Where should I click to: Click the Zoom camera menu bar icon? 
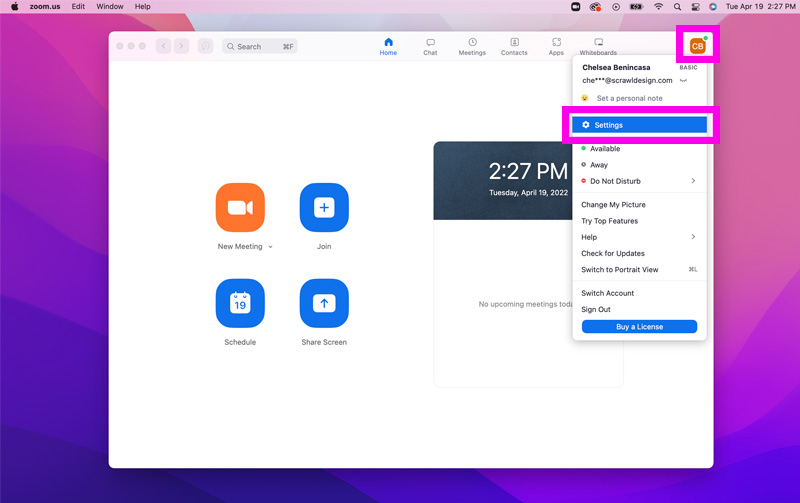576,7
